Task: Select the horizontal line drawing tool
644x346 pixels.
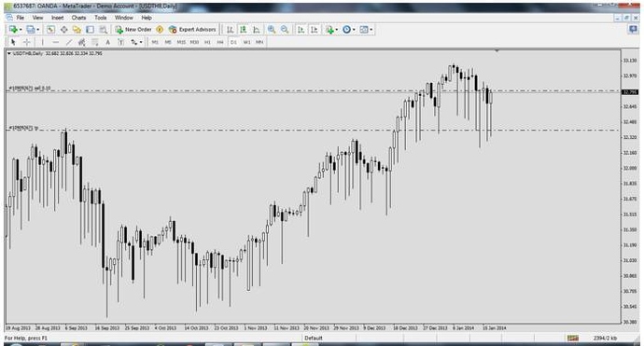Action: [x=55, y=42]
